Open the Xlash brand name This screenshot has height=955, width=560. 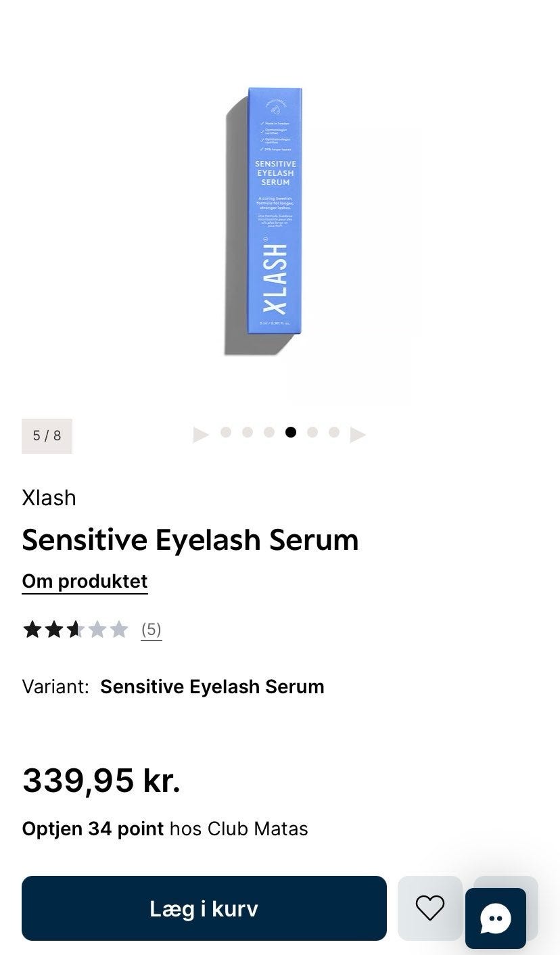[49, 498]
